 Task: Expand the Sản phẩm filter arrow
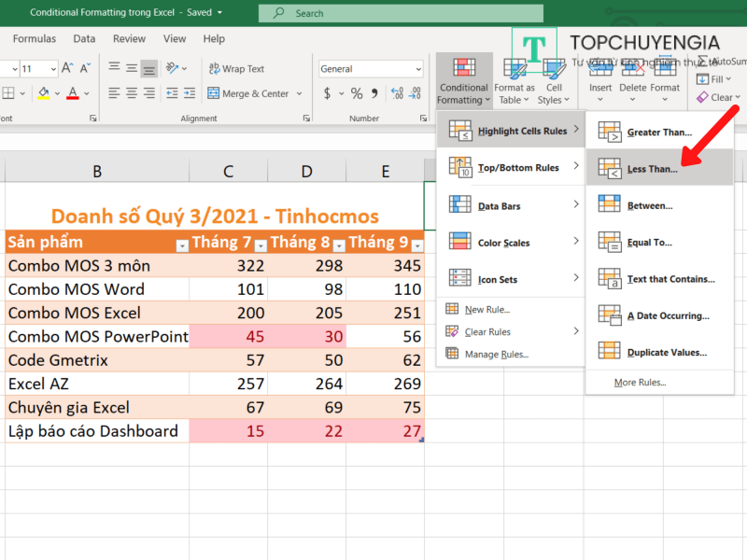181,245
